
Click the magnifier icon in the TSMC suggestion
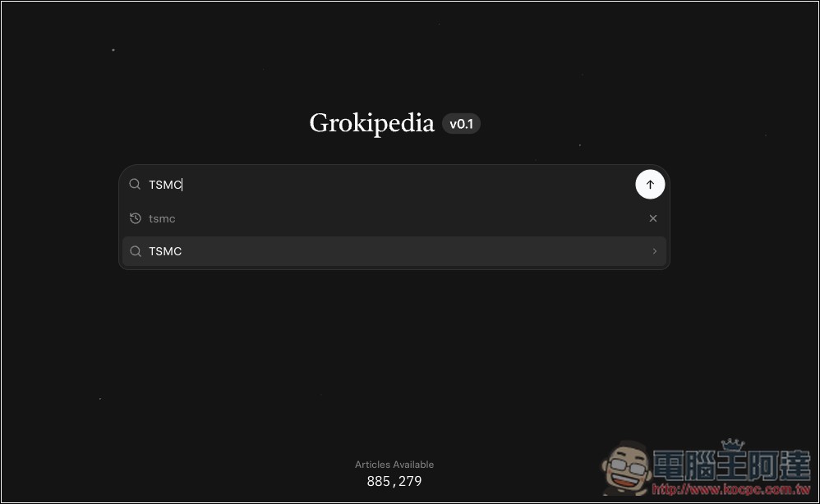click(136, 251)
